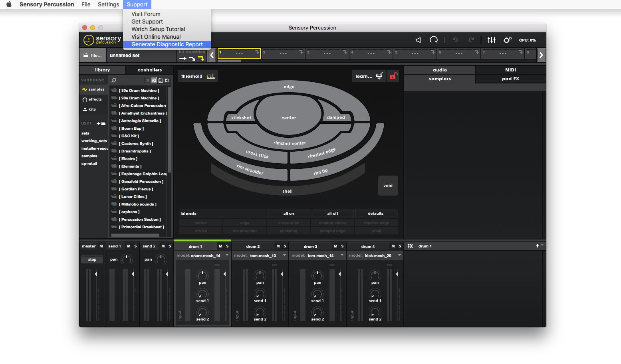Click the search magnifier icon in library
The image size is (621, 364).
114,80
